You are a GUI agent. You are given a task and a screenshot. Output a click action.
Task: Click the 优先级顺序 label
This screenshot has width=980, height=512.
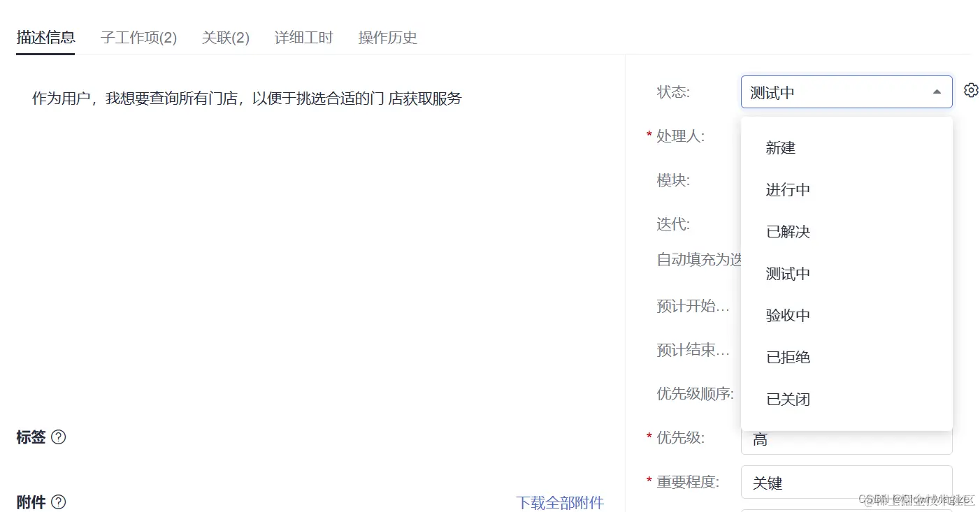[x=695, y=394]
